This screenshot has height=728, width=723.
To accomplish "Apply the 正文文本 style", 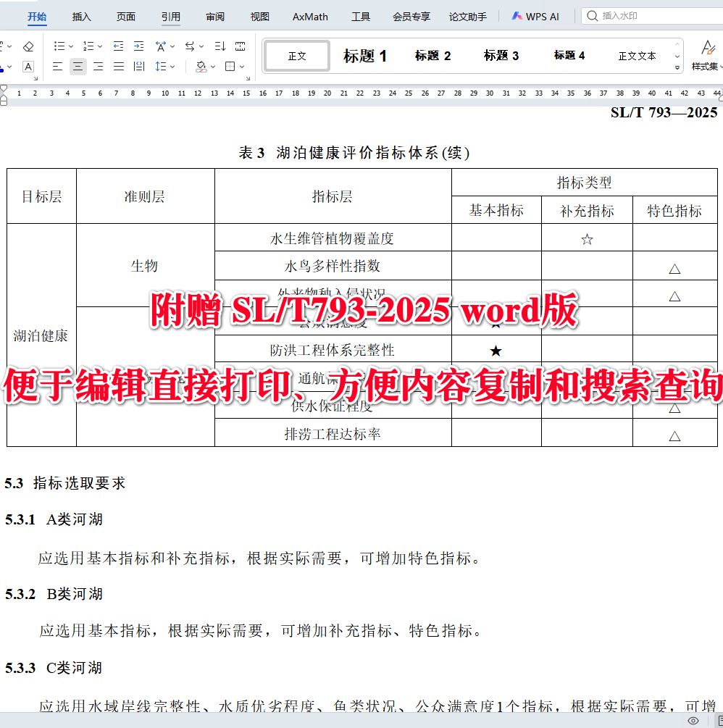I will pos(637,56).
